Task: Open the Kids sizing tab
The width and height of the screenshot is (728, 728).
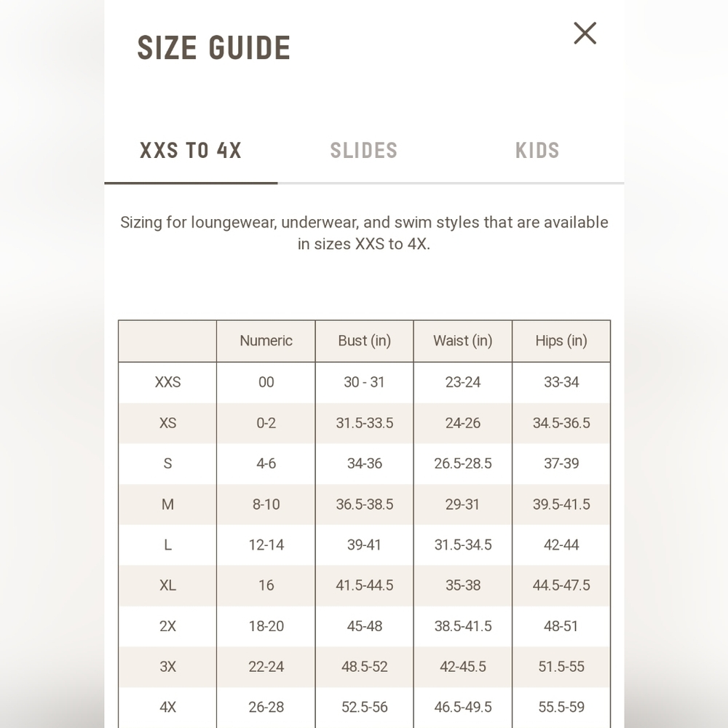Action: pyautogui.click(x=537, y=151)
